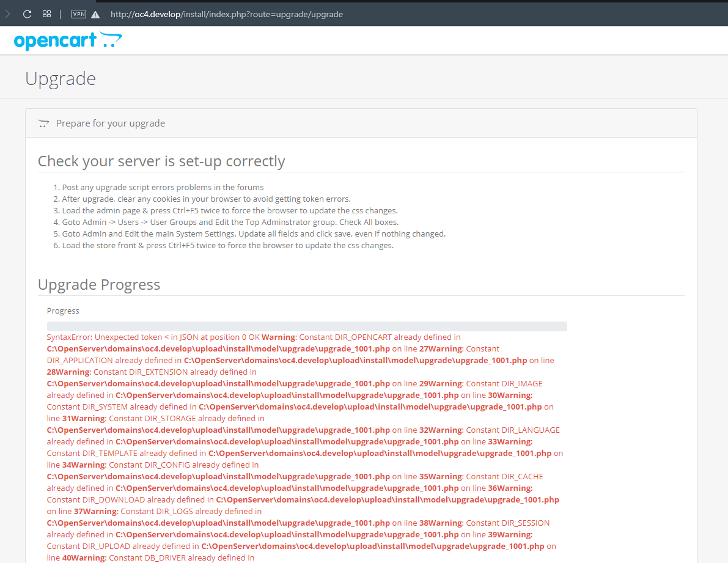Select the URL in the address bar
Image resolution: width=728 pixels, height=563 pixels.
[227, 15]
